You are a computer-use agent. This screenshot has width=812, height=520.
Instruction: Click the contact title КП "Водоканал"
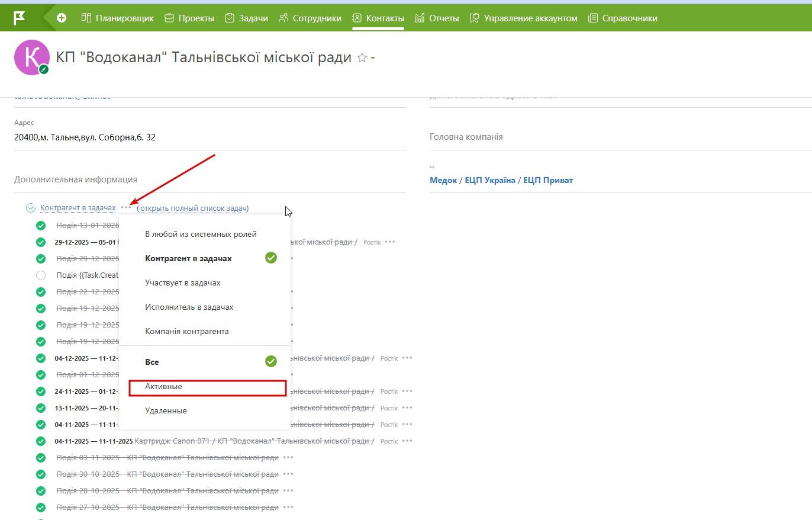coord(204,57)
